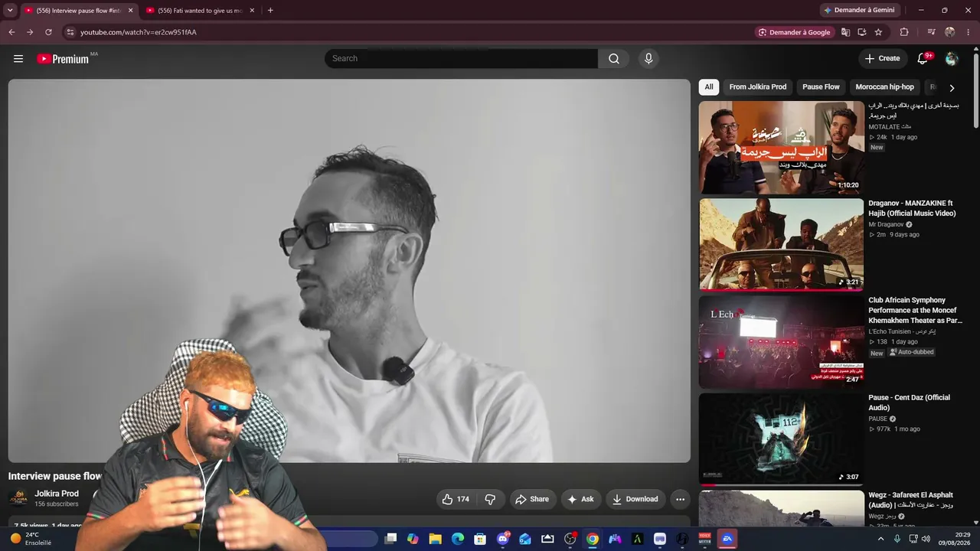
Task: Open Chrome profile avatar
Action: click(x=950, y=32)
